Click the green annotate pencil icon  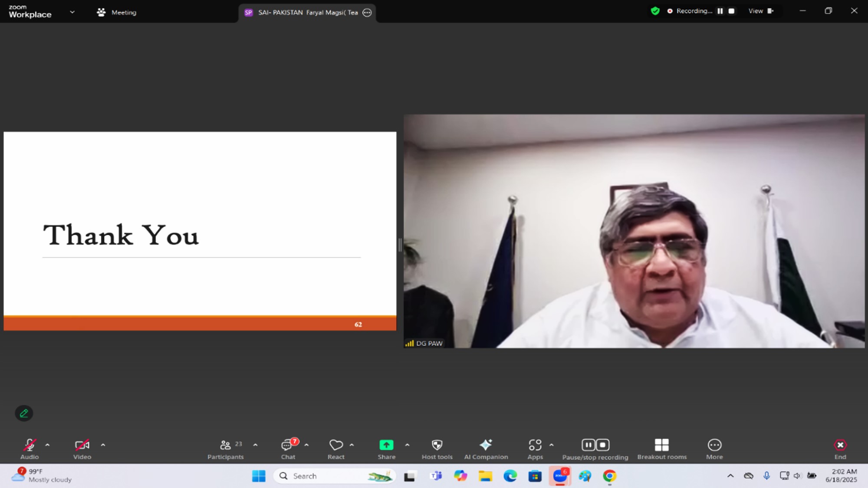click(24, 413)
